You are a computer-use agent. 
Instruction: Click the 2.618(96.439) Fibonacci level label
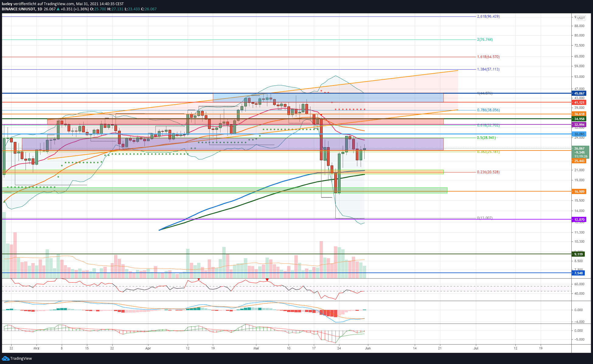pos(488,16)
